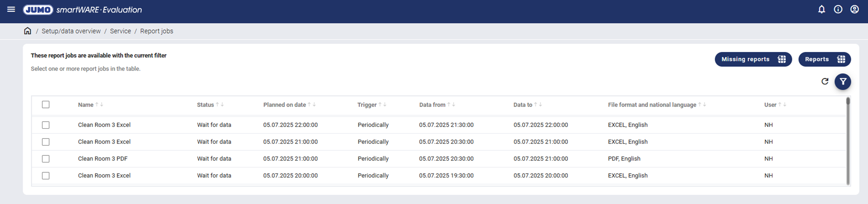Sort by Status column header
Viewport: 868px width, 204px height.
205,105
